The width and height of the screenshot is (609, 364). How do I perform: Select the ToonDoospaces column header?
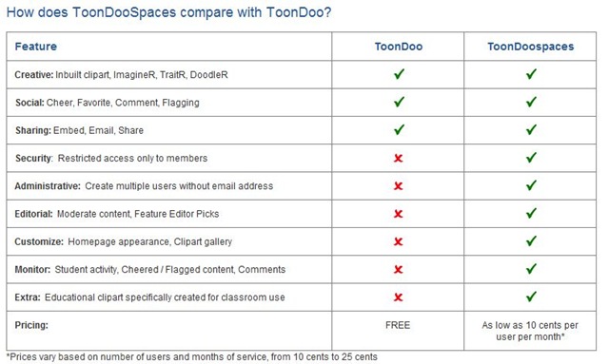(531, 47)
